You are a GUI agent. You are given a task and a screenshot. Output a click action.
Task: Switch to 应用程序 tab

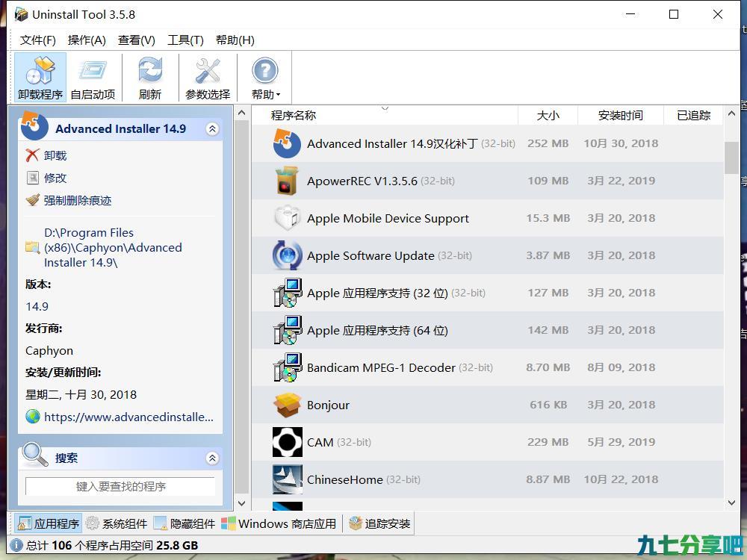click(48, 524)
